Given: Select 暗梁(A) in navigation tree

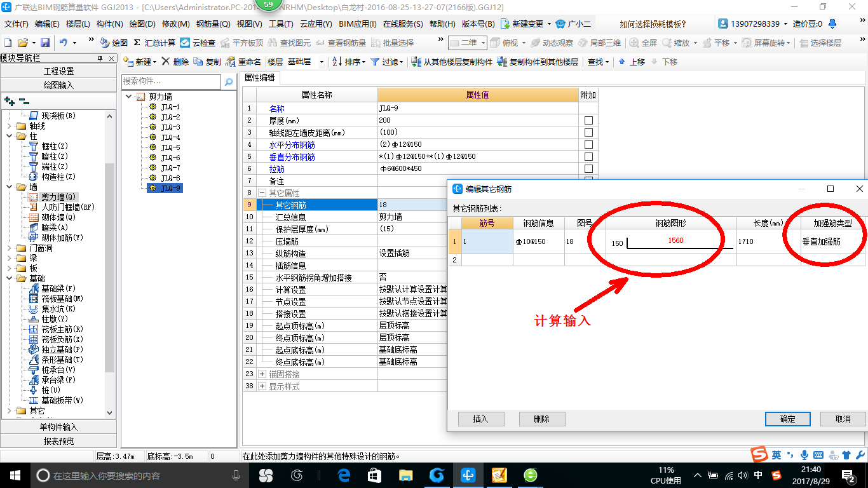Looking at the screenshot, I should (55, 227).
